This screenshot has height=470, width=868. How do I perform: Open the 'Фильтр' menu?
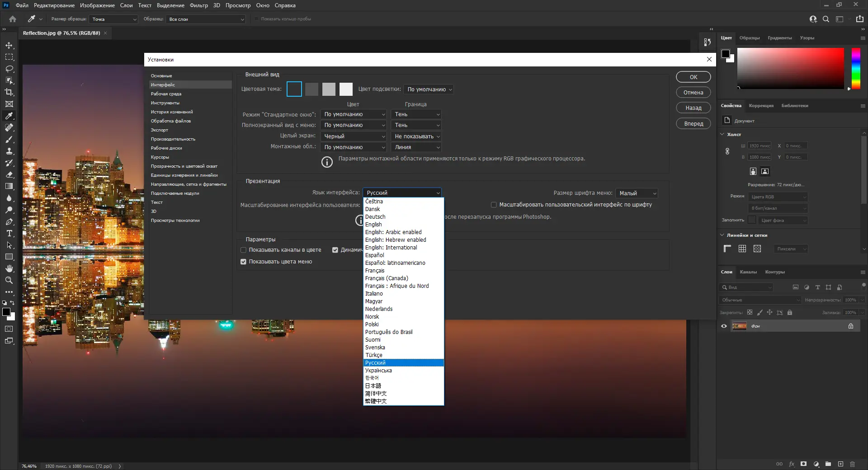click(x=199, y=5)
